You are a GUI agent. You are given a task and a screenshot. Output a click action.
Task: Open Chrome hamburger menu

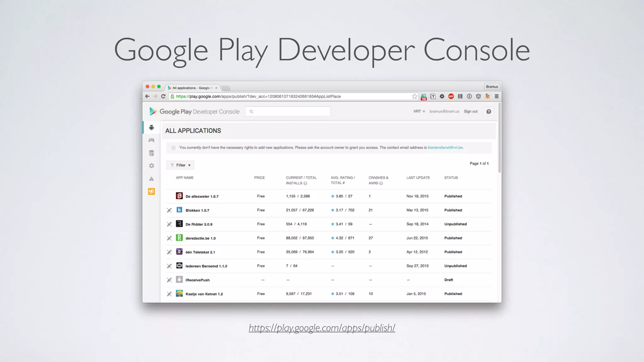pos(497,96)
